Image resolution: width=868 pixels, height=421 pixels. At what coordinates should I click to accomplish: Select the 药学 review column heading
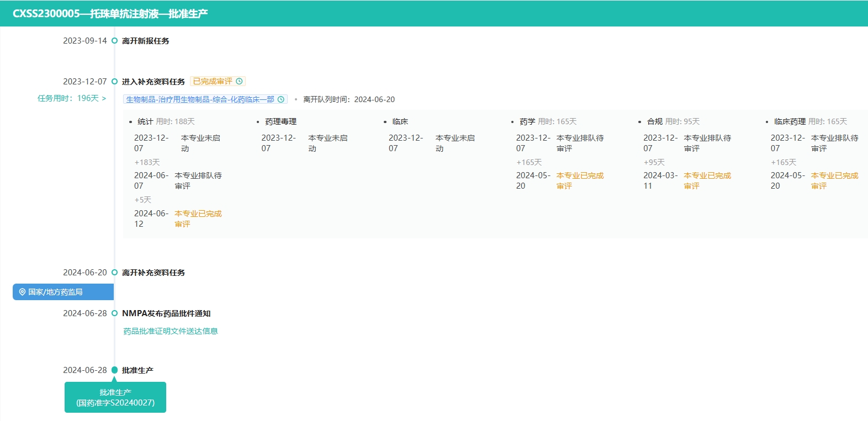527,121
